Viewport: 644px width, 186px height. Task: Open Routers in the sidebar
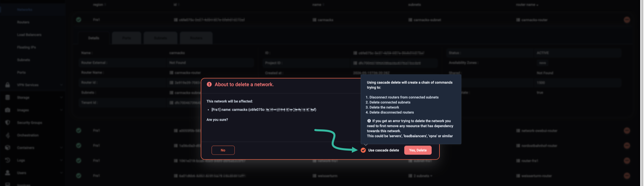tap(23, 22)
